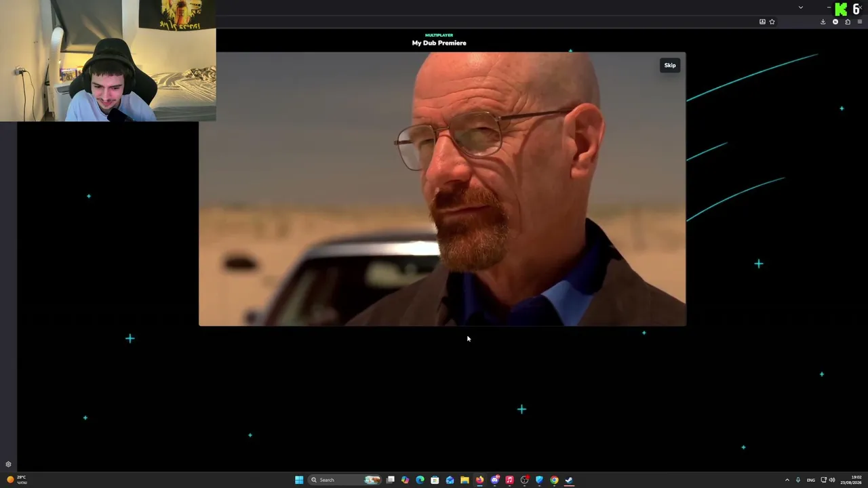The height and width of the screenshot is (488, 868).
Task: Open OBS Studio from the taskbar
Action: pyautogui.click(x=524, y=480)
